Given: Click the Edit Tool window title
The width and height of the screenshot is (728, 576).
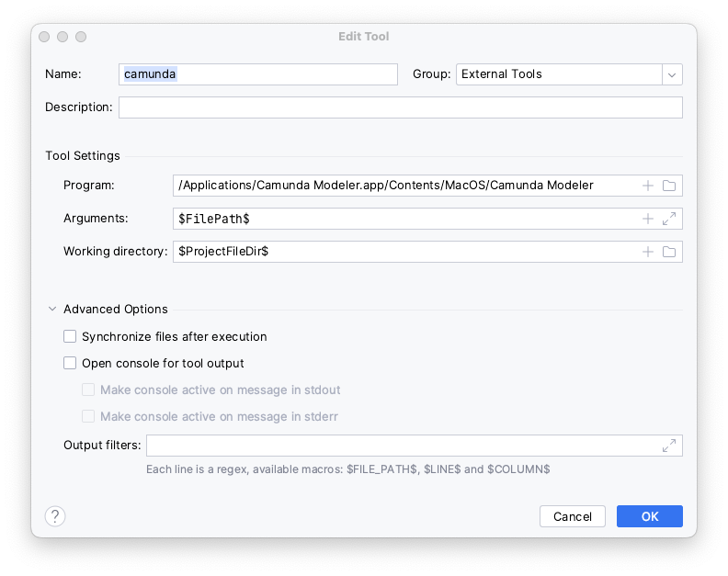Looking at the screenshot, I should [x=363, y=36].
